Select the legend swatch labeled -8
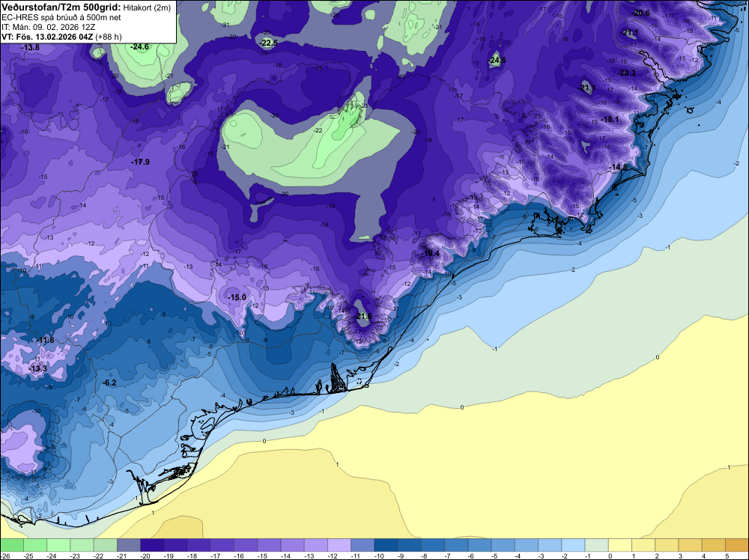 click(x=433, y=545)
